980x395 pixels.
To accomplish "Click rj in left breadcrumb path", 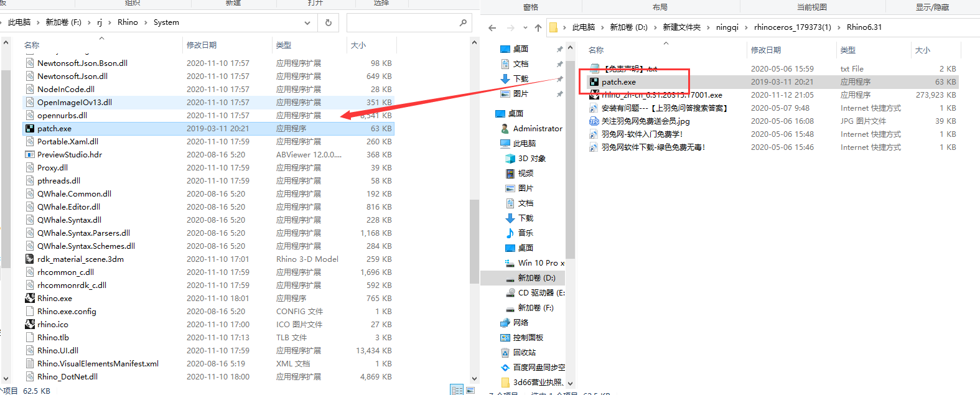I will tap(100, 22).
